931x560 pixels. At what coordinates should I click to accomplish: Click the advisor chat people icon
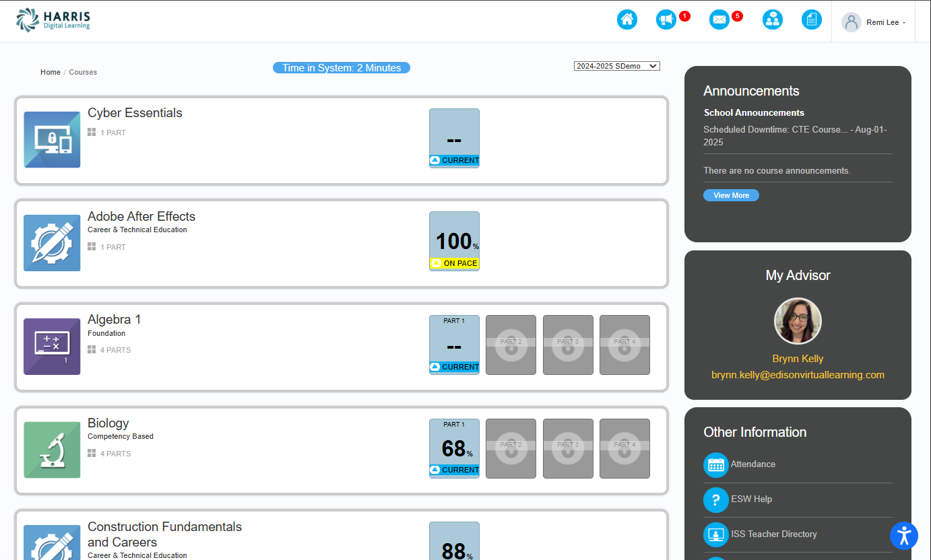(772, 20)
